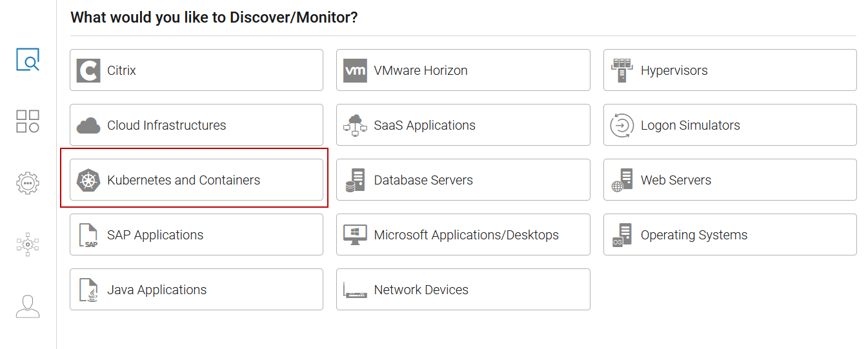Viewport: 868px width, 349px height.
Task: Click the Microsoft Applications monitor icon
Action: point(355,235)
